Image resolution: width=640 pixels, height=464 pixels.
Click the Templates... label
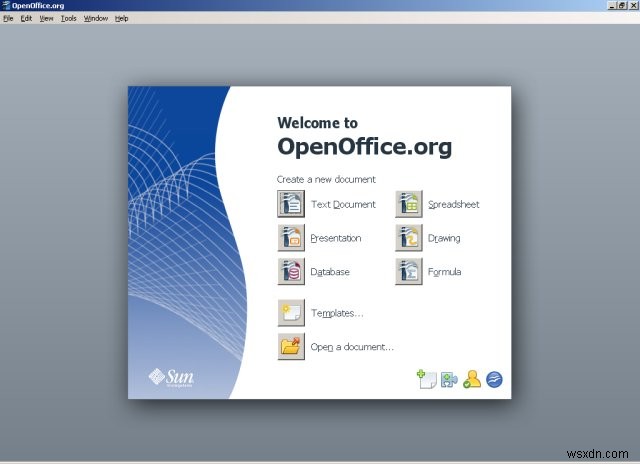[x=337, y=313]
